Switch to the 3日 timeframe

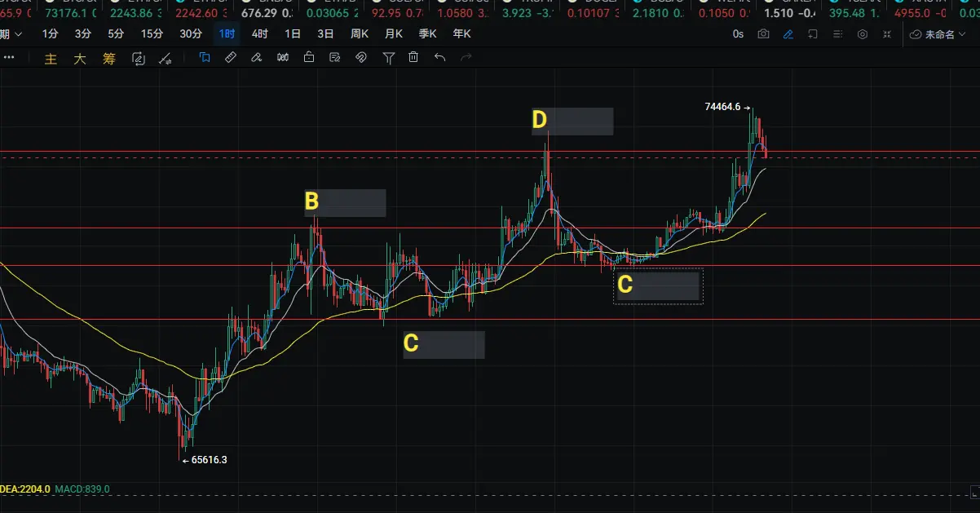(325, 33)
